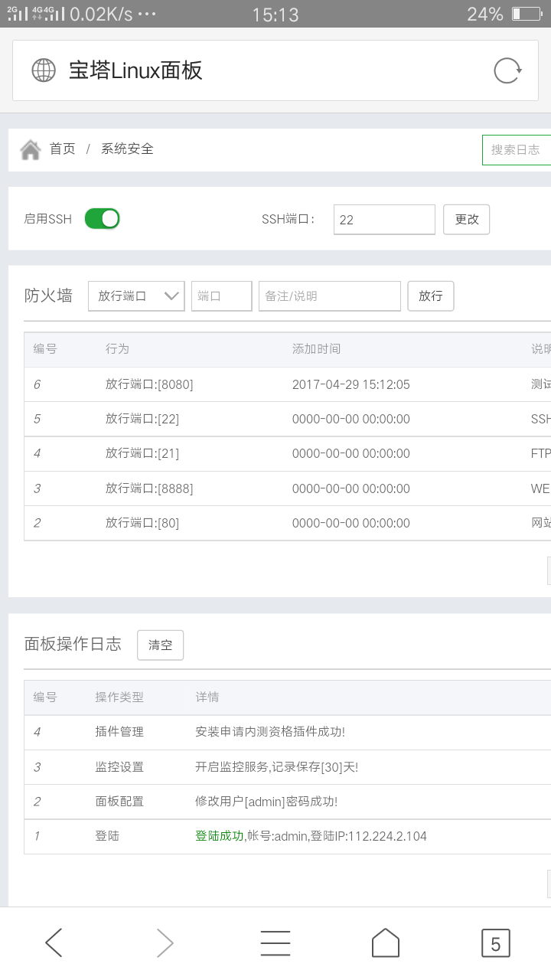Go forward with the browser forward arrow

165,943
